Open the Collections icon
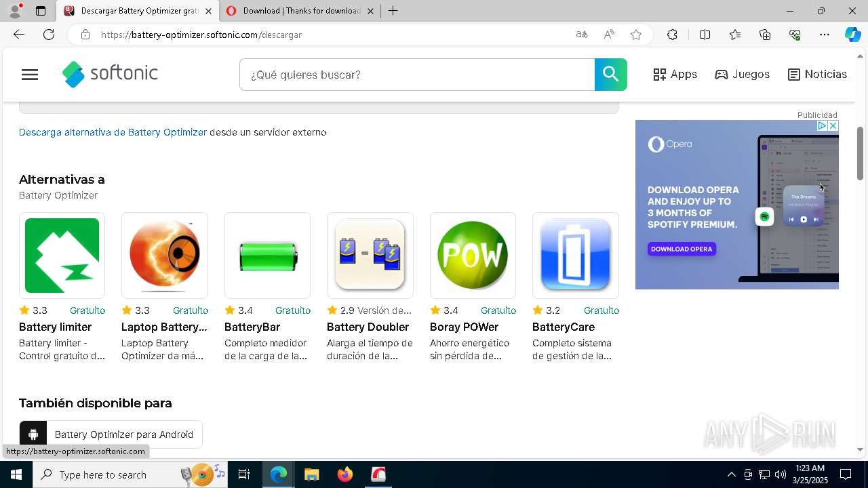 tap(765, 35)
